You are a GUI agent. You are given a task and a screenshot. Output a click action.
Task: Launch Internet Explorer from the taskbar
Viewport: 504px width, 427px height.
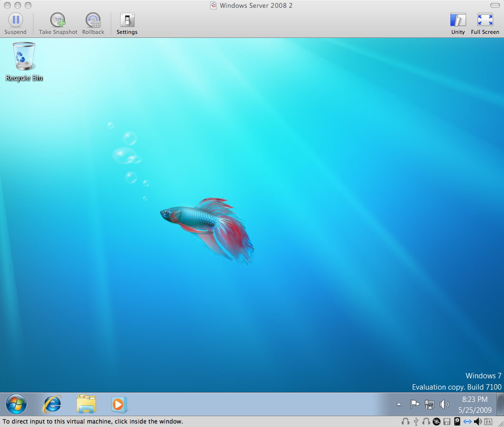tap(52, 404)
